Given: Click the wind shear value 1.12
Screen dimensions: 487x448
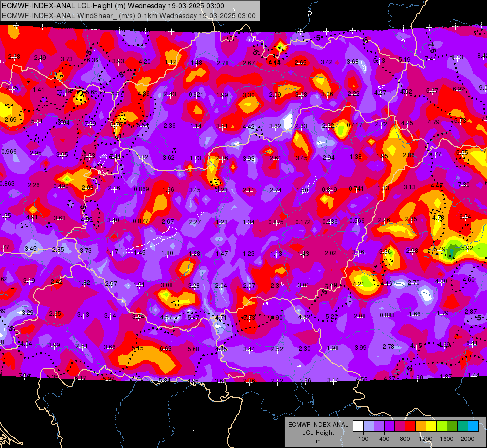Looking at the screenshot, I should coord(171,62).
